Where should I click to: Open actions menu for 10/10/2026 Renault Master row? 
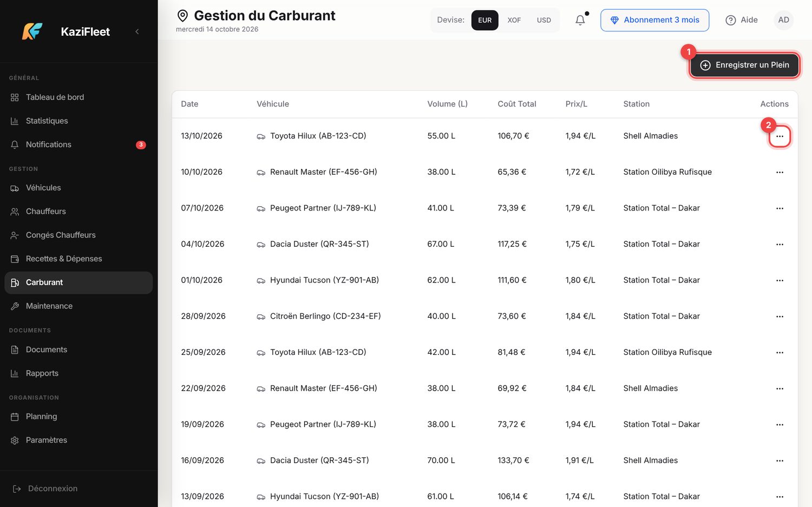pos(780,172)
